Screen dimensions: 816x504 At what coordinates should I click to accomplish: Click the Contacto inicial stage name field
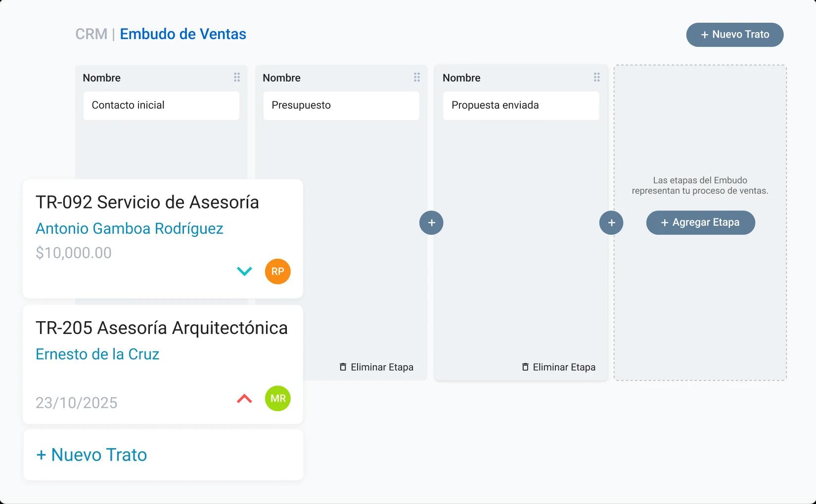tap(161, 105)
